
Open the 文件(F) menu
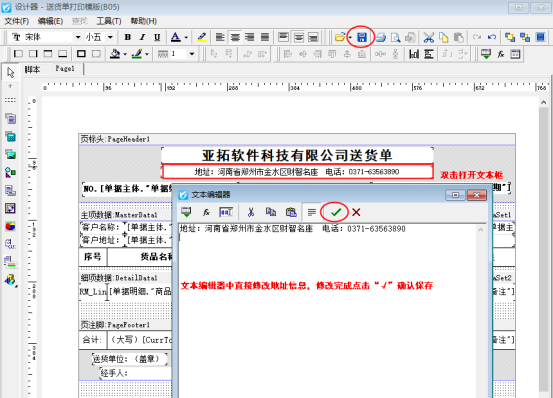[16, 21]
